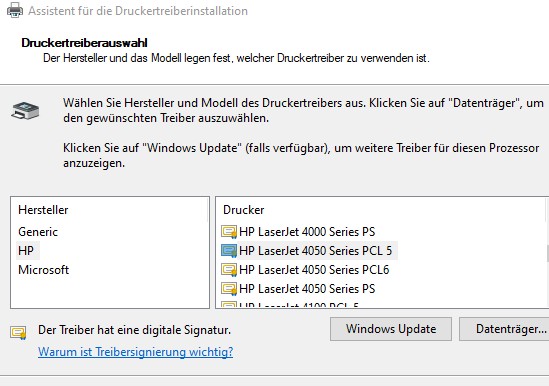Choose HP LaserJet 4000 Series PS driver
549x386 pixels.
pos(307,232)
